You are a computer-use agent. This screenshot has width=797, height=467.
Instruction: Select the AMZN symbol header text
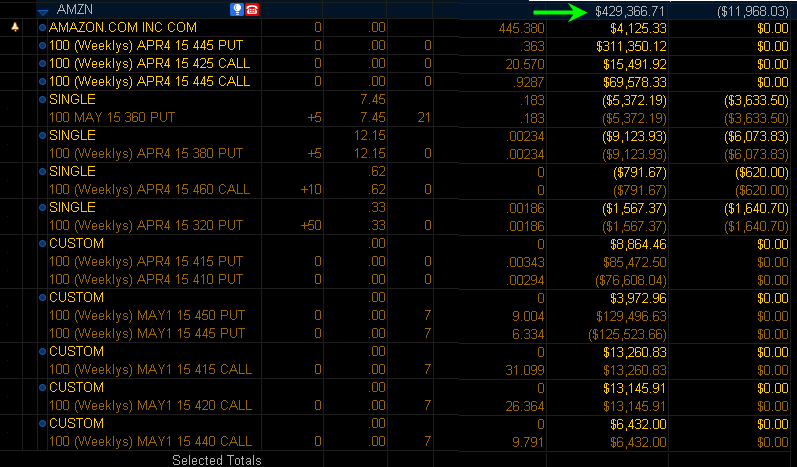click(x=75, y=9)
